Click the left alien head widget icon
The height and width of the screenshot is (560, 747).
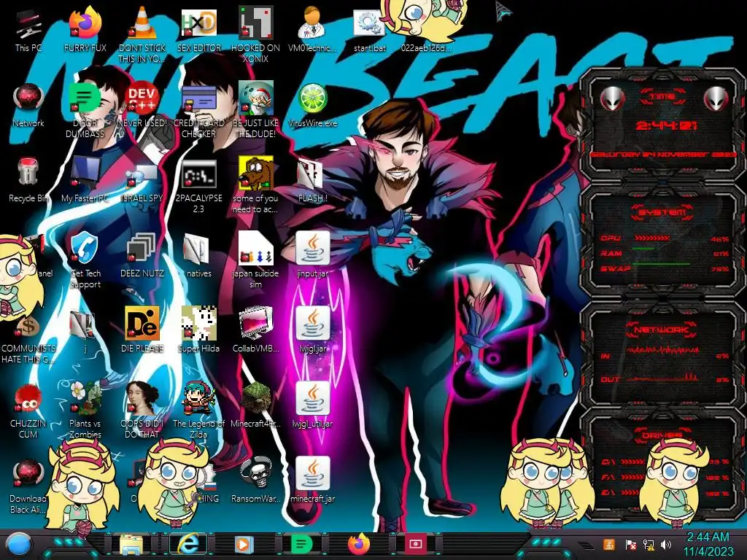[613, 99]
